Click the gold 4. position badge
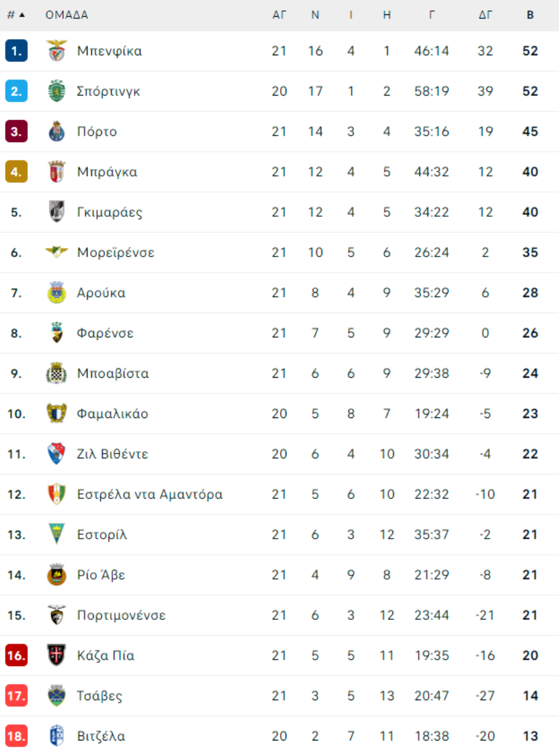 16,172
